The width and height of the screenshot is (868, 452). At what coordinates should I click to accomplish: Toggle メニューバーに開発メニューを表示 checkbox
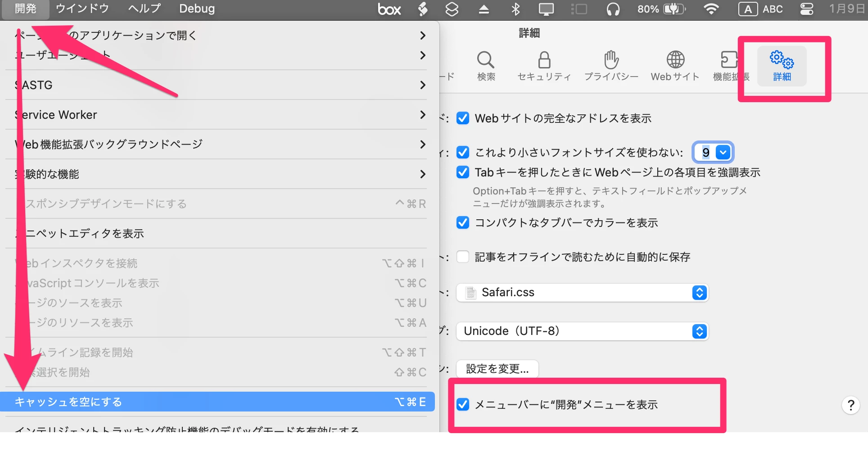pyautogui.click(x=463, y=404)
